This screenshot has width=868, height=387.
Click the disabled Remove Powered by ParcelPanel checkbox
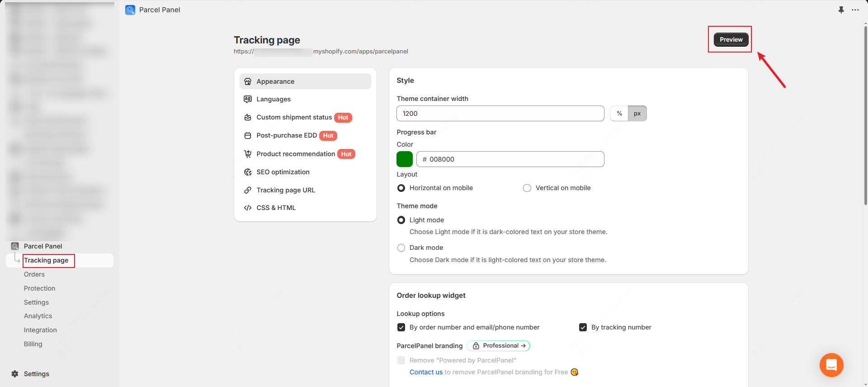tap(401, 360)
